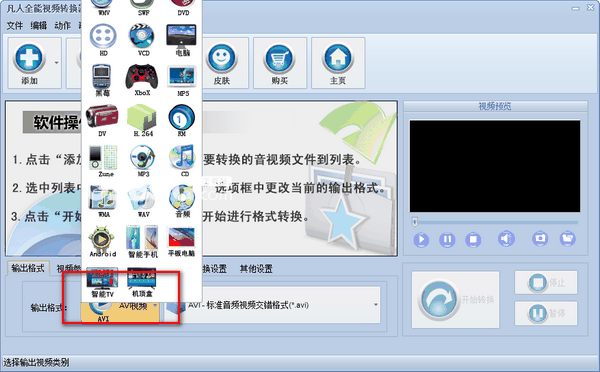Click the 购买 purchase cart button

[x=280, y=63]
